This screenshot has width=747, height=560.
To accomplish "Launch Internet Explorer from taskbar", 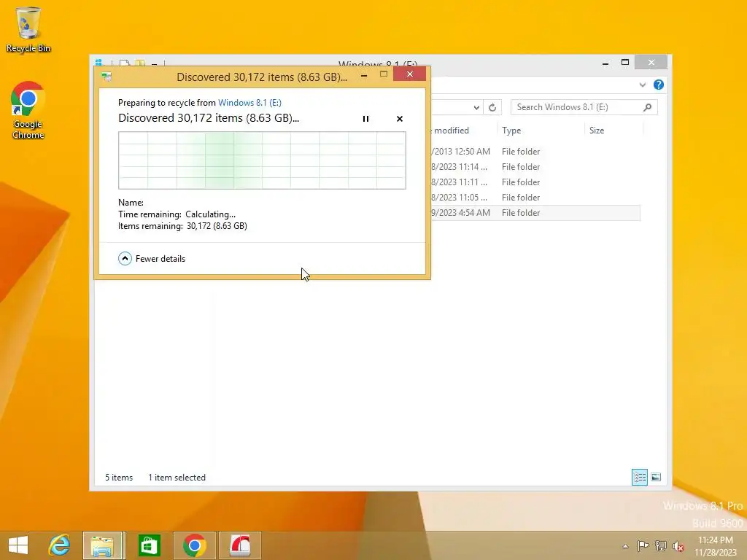I will pos(59,545).
